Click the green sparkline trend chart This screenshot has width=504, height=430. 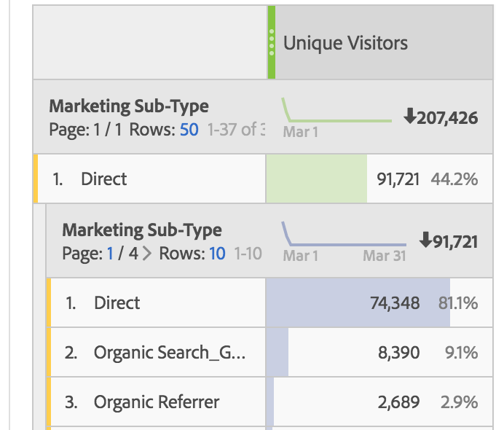pyautogui.click(x=336, y=110)
